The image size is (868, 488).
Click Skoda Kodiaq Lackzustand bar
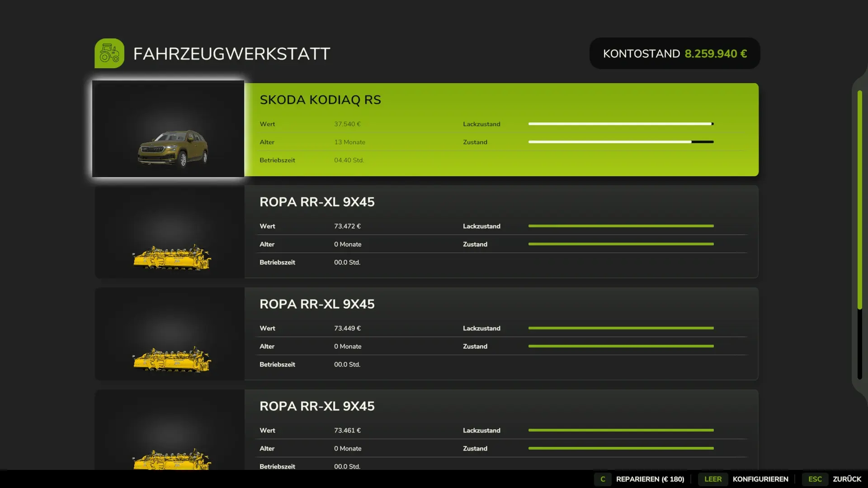coord(621,124)
